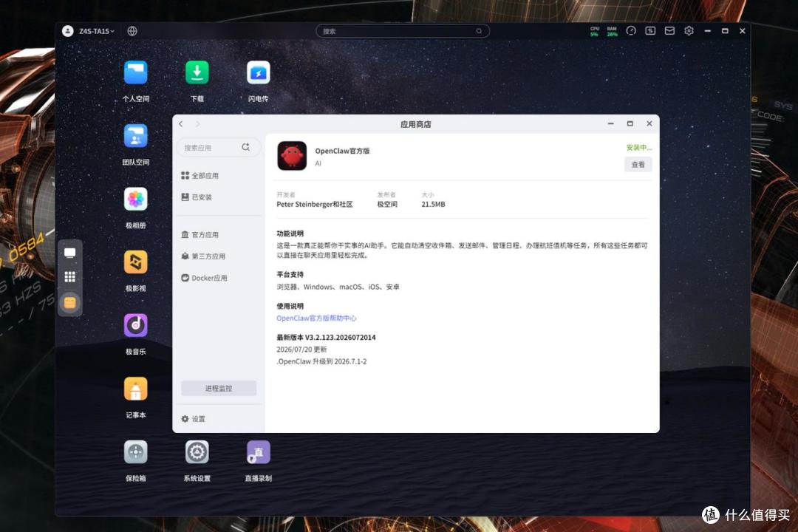Open the app grid in side dock
The height and width of the screenshot is (532, 798).
69,277
